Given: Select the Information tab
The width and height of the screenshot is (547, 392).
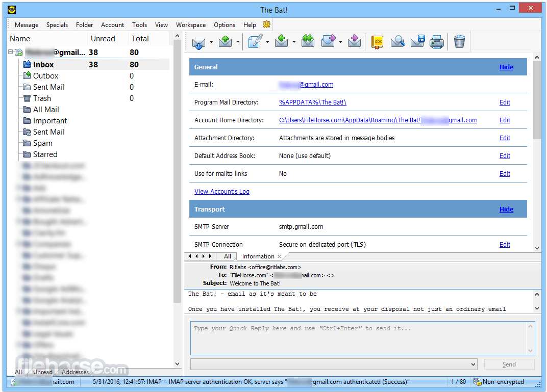Looking at the screenshot, I should [258, 256].
